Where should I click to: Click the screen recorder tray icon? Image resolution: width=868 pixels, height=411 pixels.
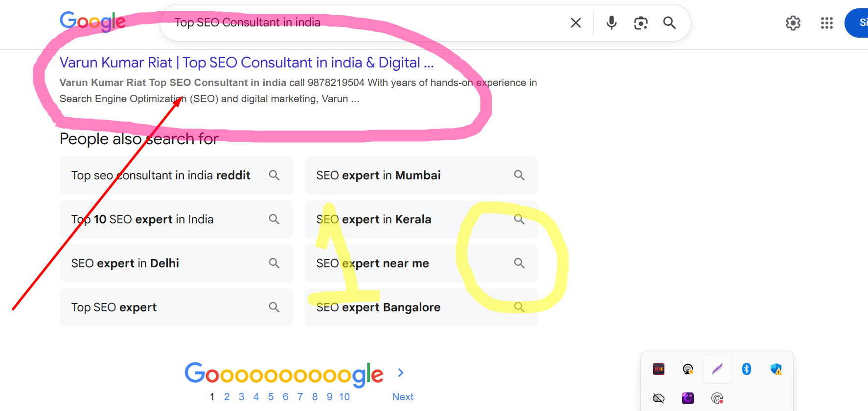[x=659, y=369]
